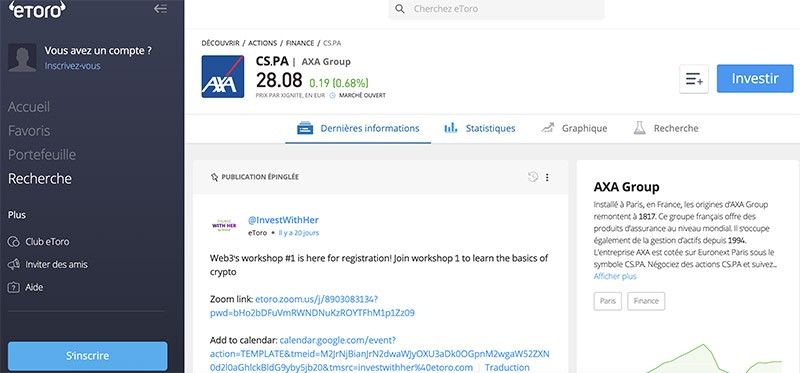Click the 0.19 (0.68%) change value
Screen dimensions: 800x373
click(x=339, y=83)
